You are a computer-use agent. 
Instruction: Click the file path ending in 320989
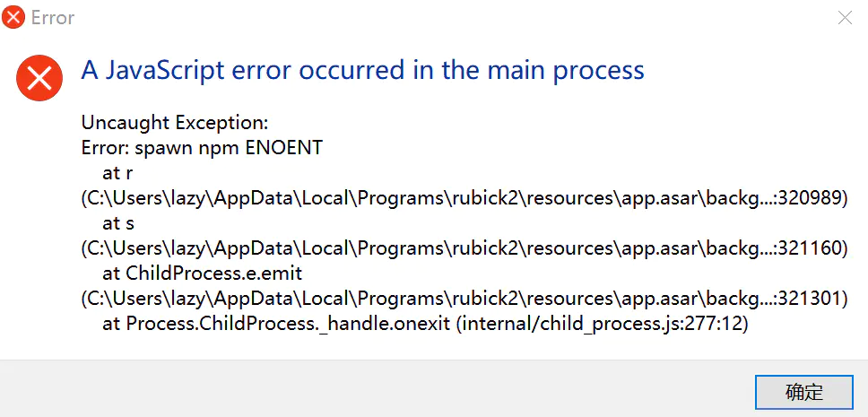pos(464,198)
